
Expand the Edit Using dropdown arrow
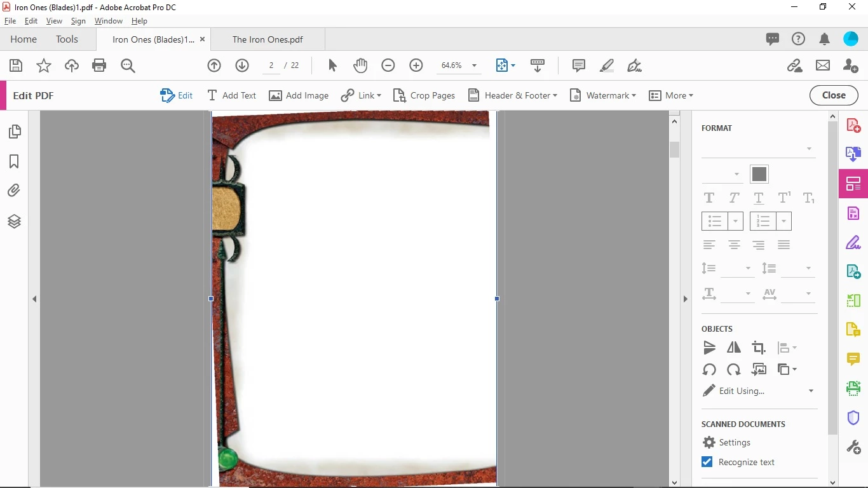tap(811, 391)
